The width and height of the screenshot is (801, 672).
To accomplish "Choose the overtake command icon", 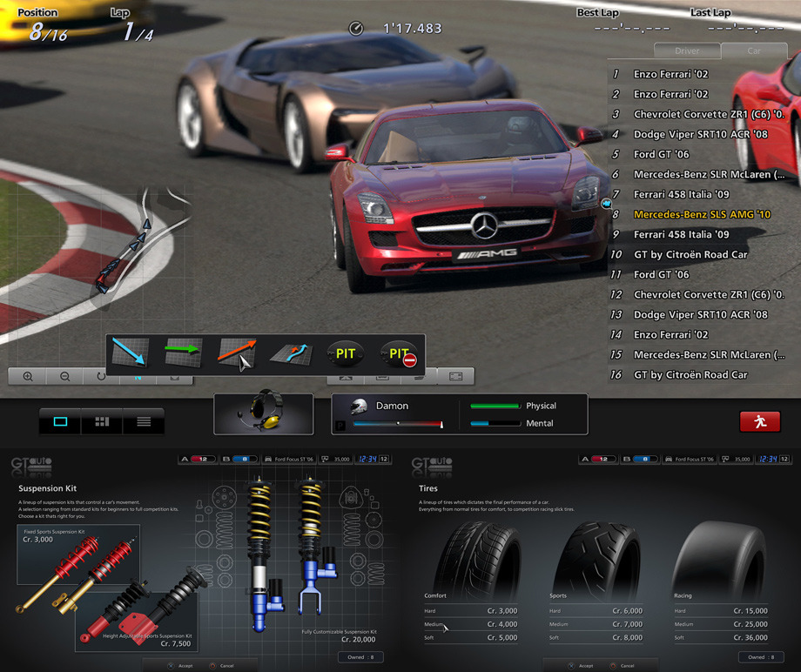I will point(291,353).
